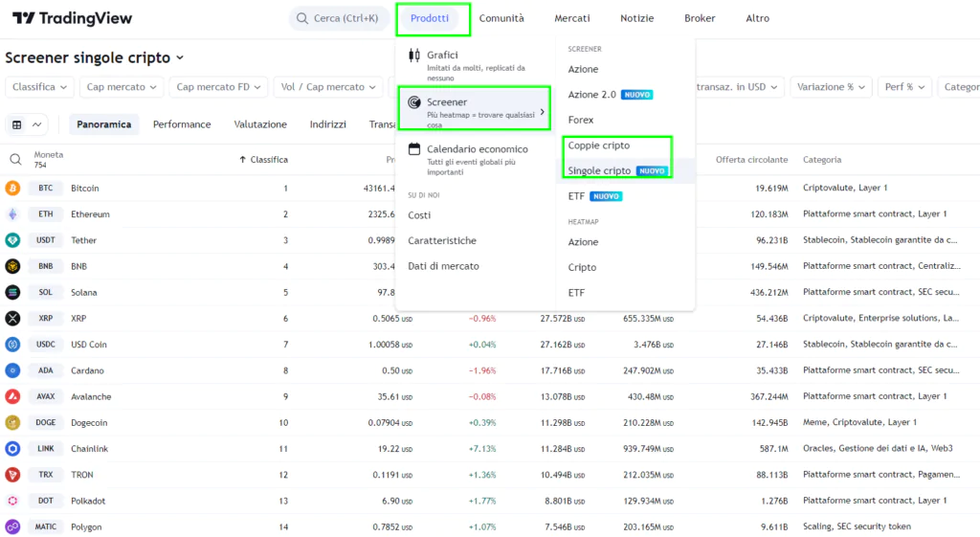Click the Ethereum coin logo
This screenshot has height=537, width=980.
pos(12,214)
